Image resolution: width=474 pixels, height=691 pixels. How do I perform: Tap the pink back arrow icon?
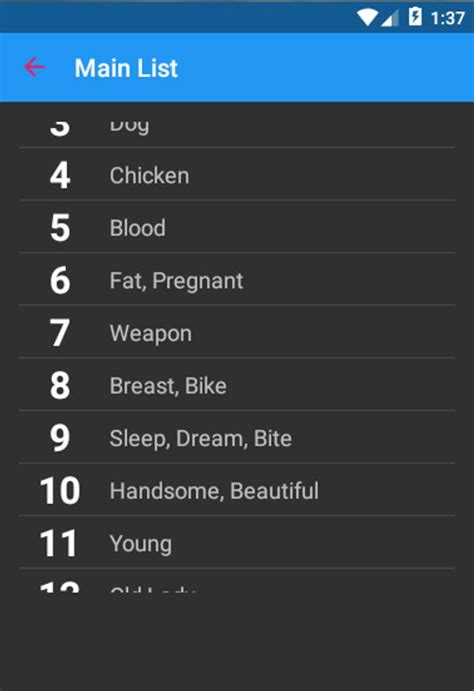[x=34, y=67]
